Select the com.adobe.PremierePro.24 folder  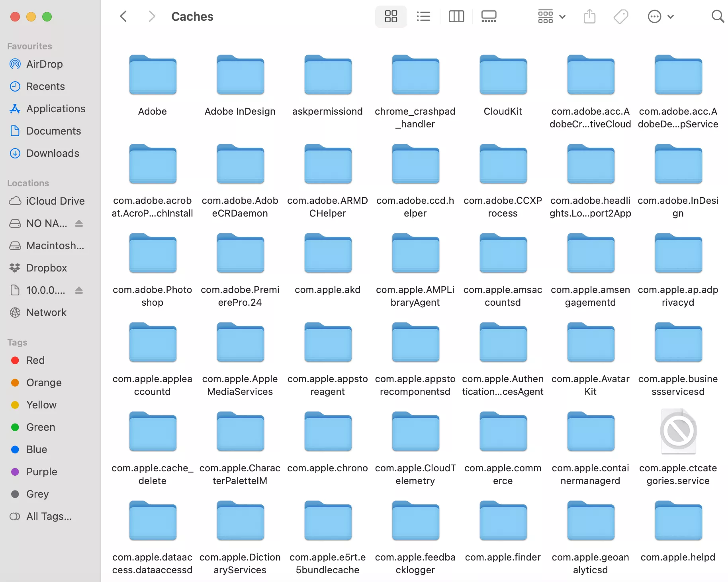240,253
